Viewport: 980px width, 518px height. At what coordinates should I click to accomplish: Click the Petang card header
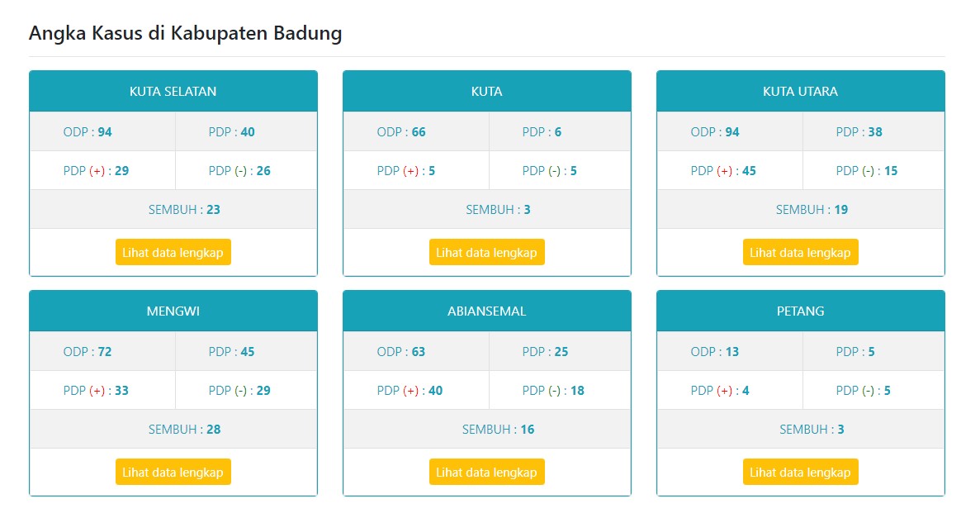(800, 311)
